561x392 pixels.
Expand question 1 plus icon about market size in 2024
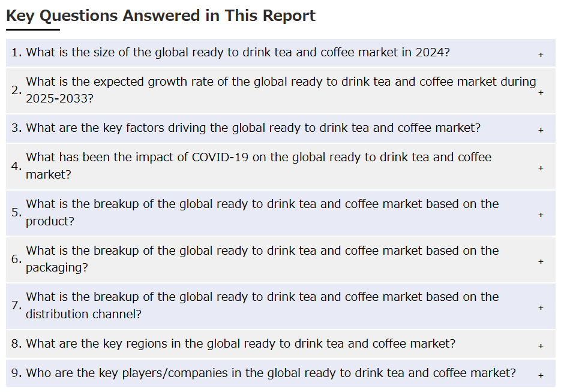[x=541, y=55]
